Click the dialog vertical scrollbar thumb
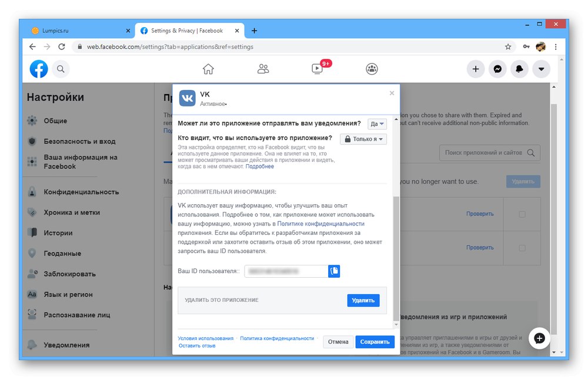The width and height of the screenshot is (588, 379). pyautogui.click(x=396, y=257)
